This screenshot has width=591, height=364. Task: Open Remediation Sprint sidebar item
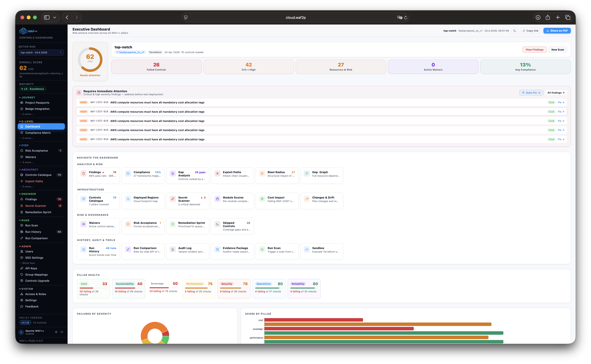[41, 212]
